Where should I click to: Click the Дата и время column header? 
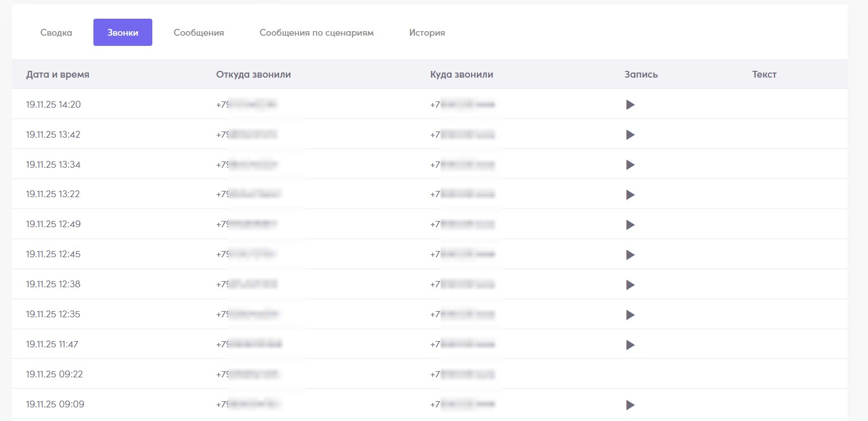[x=58, y=74]
